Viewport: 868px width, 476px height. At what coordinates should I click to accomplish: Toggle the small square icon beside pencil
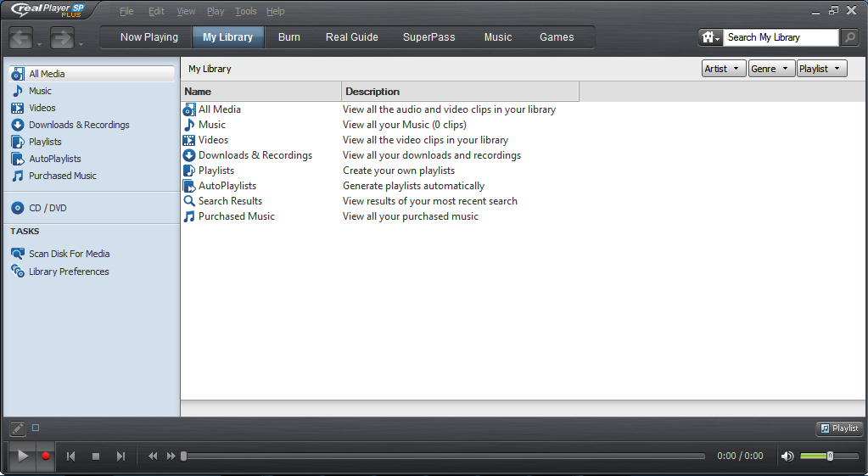point(36,428)
